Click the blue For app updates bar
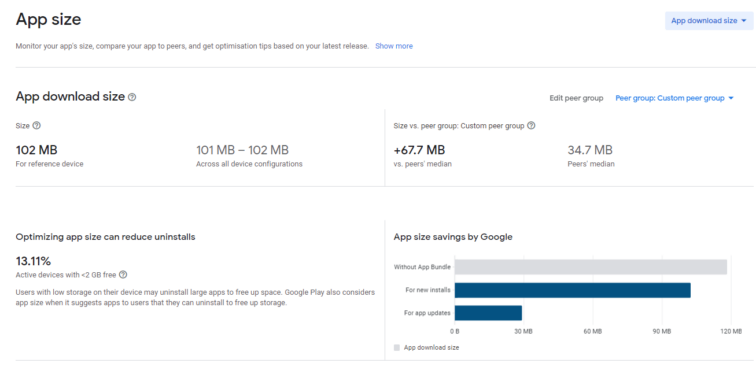 (x=488, y=313)
